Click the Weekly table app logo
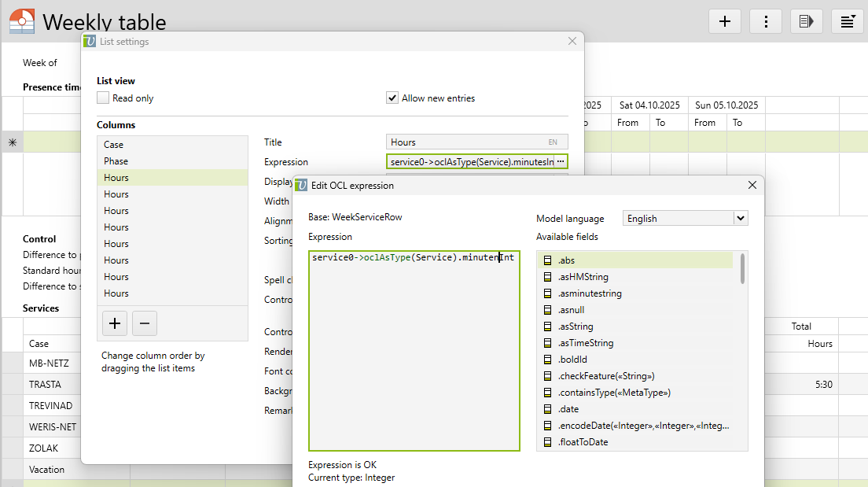868x487 pixels. pos(21,21)
